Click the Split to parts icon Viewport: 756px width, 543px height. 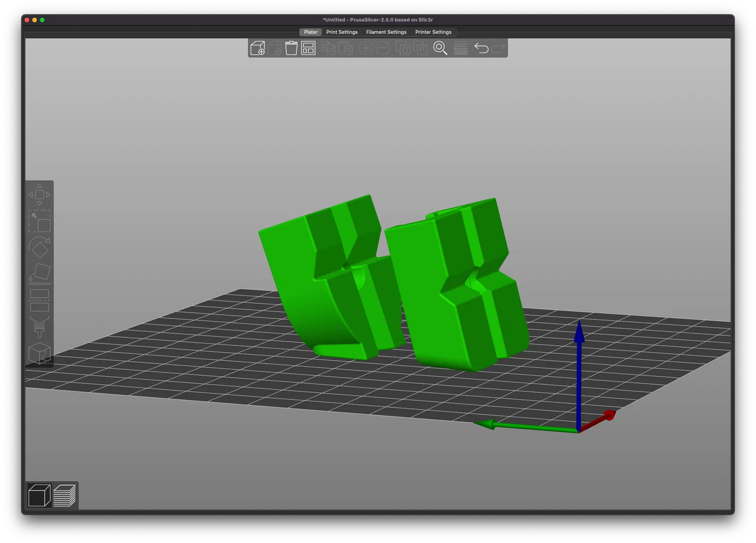[420, 48]
